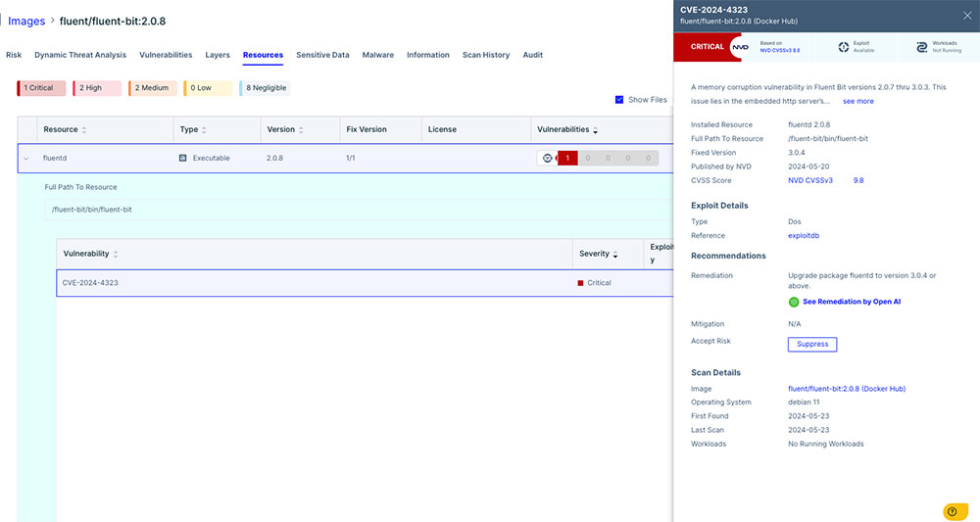Click NVD CVSSv3 9.8 in the header banner
The image size is (980, 522).
[779, 50]
